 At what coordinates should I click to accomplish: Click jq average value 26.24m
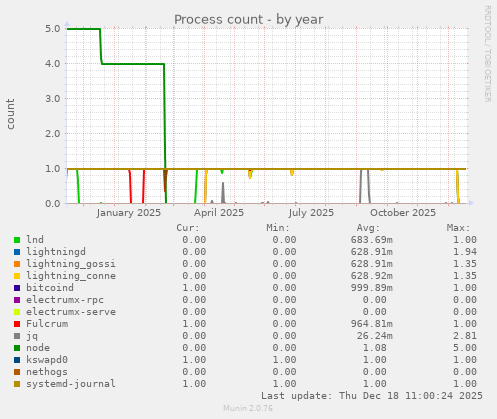375,336
